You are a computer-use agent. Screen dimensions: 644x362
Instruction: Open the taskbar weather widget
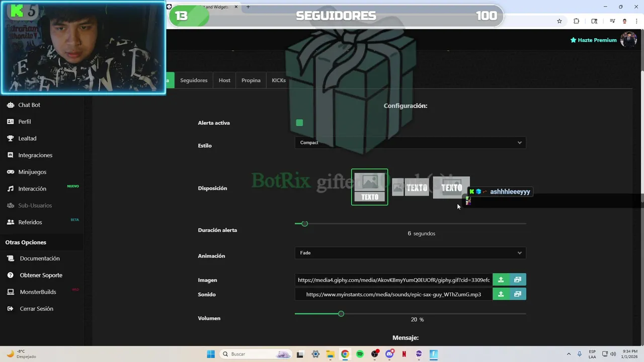(21, 354)
